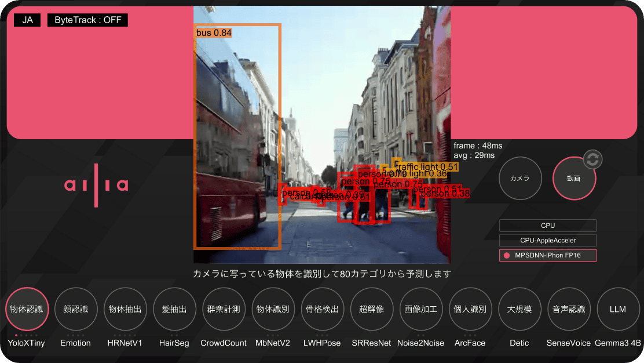
Task: Select the LWHPose 骨格検出 pose model
Action: pos(322,309)
